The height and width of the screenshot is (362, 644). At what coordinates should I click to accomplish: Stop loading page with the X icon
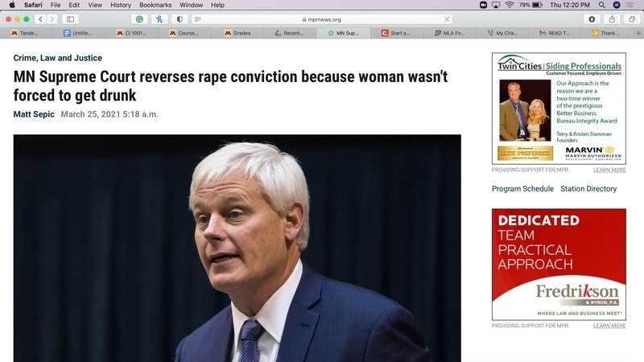click(447, 19)
